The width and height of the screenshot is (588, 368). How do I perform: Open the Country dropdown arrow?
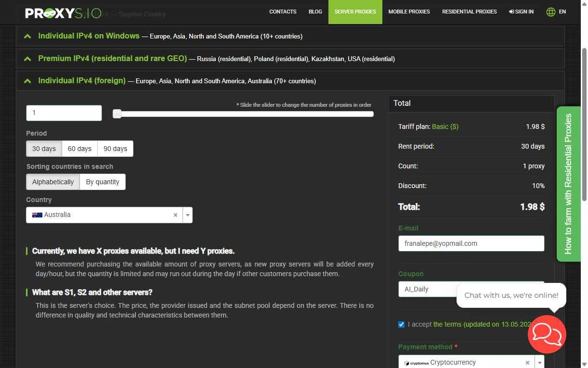[x=187, y=215]
